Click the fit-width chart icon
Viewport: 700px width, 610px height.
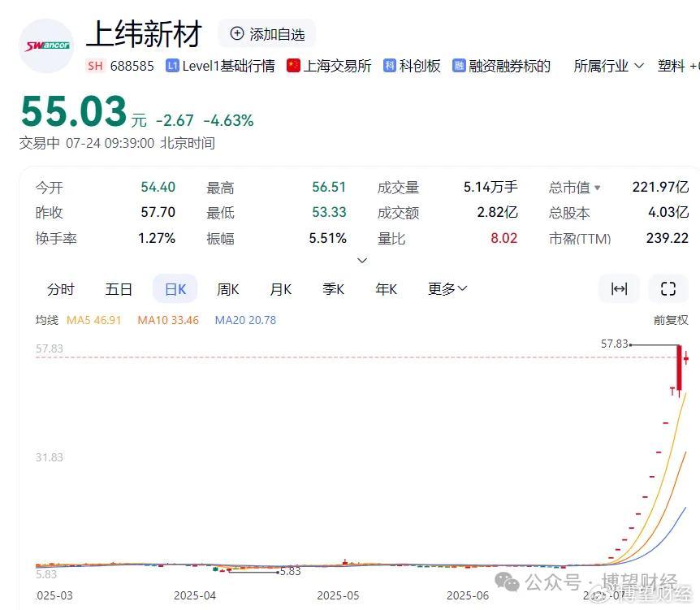click(619, 289)
